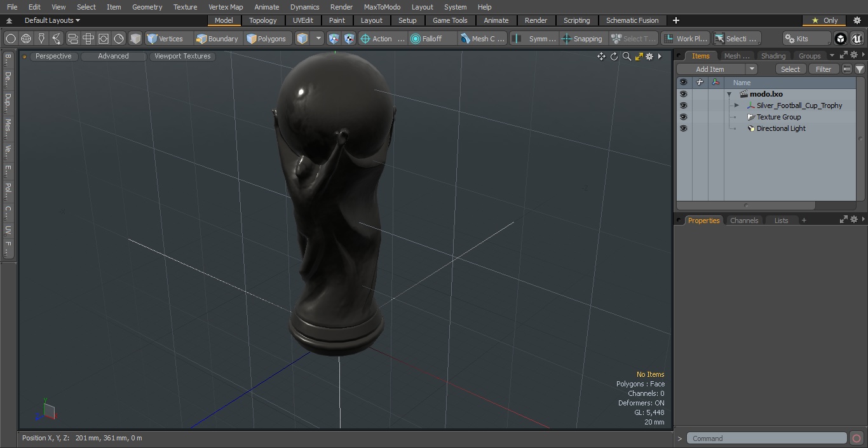Click the viewport maximize arrows icon

coord(639,57)
